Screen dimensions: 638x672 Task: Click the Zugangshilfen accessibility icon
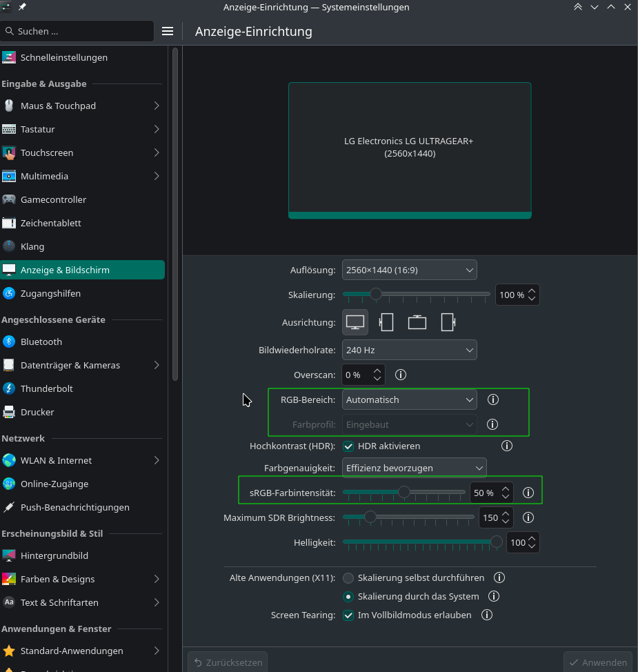[x=8, y=294]
